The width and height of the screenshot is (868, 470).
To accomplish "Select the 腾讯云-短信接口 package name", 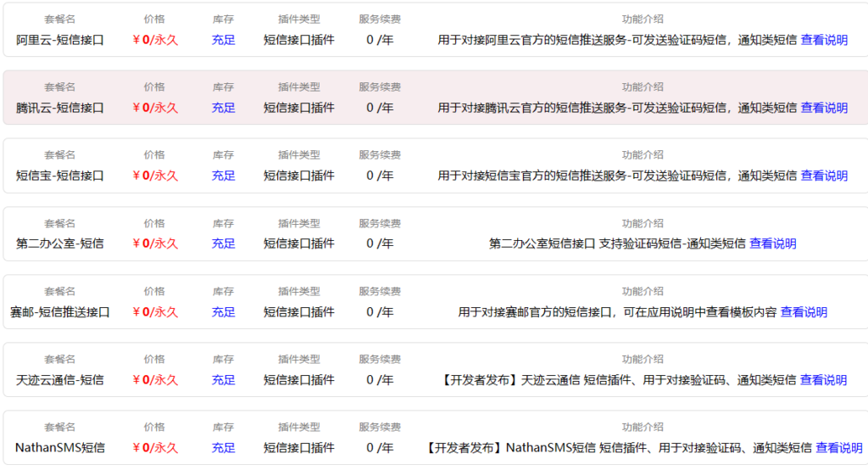I will (60, 108).
